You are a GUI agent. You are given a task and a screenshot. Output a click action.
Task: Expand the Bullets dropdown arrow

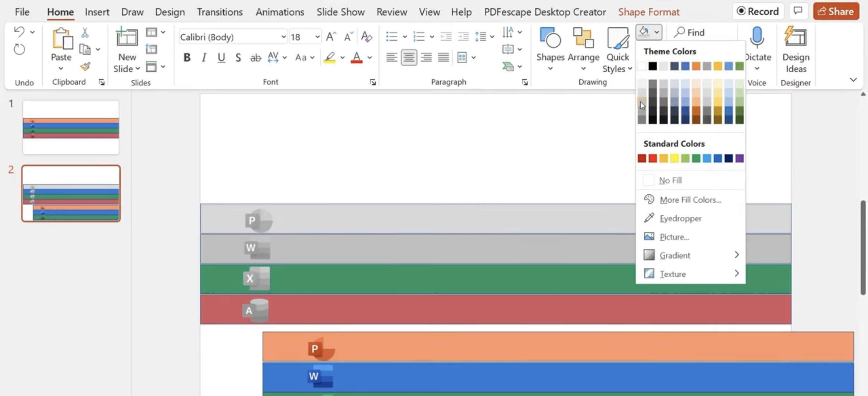click(x=405, y=36)
